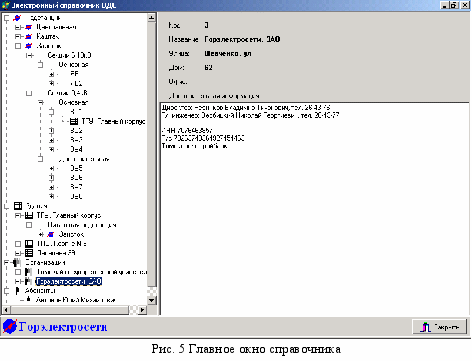Click the tree's scroll-up arrow
Viewport: 472px width, 361px height.
[x=152, y=18]
